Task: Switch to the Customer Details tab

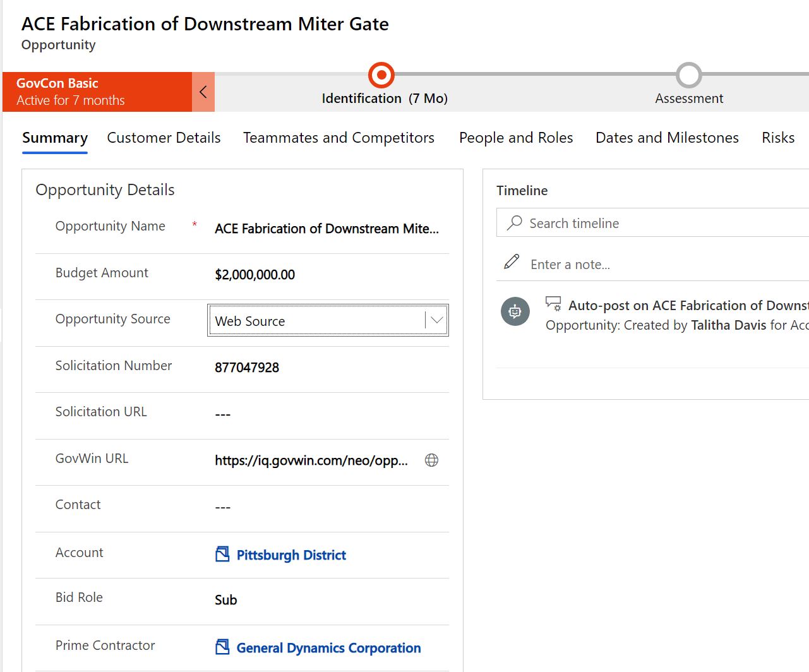Action: point(164,138)
